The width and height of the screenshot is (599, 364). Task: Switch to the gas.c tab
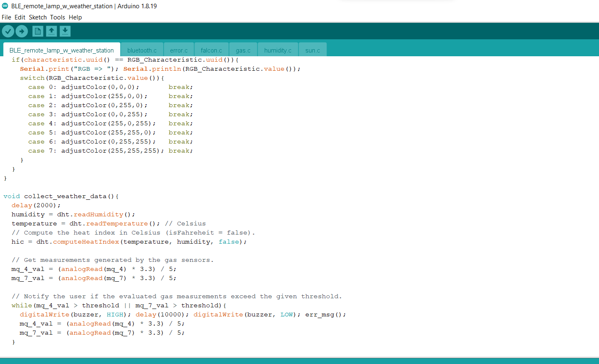click(243, 50)
